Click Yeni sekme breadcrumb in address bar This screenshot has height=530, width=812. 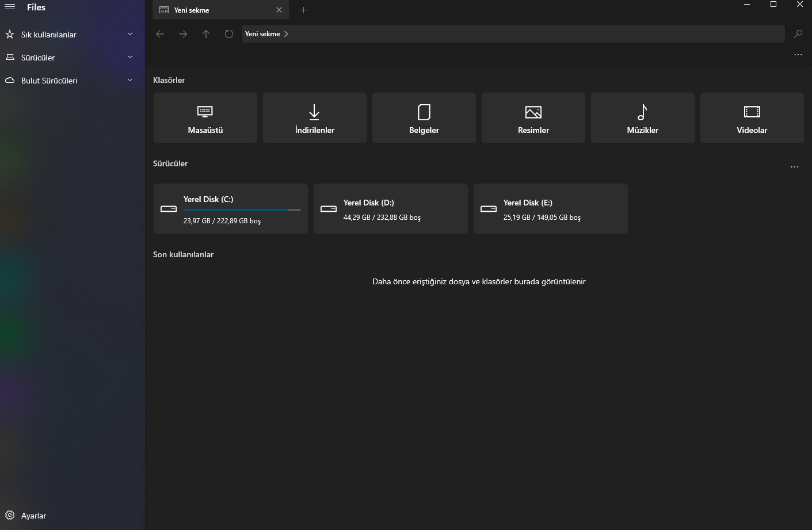(x=262, y=34)
